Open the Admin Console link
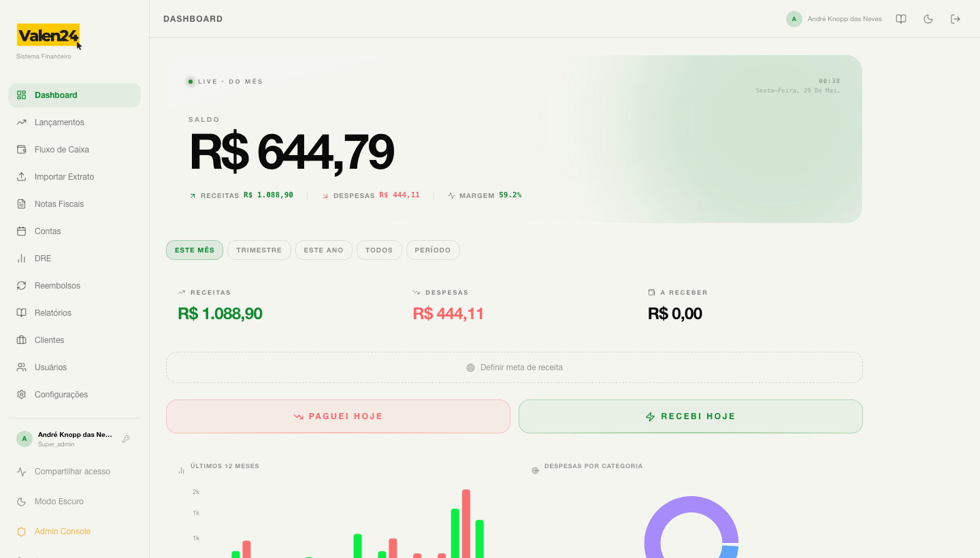The width and height of the screenshot is (980, 558). click(x=74, y=531)
